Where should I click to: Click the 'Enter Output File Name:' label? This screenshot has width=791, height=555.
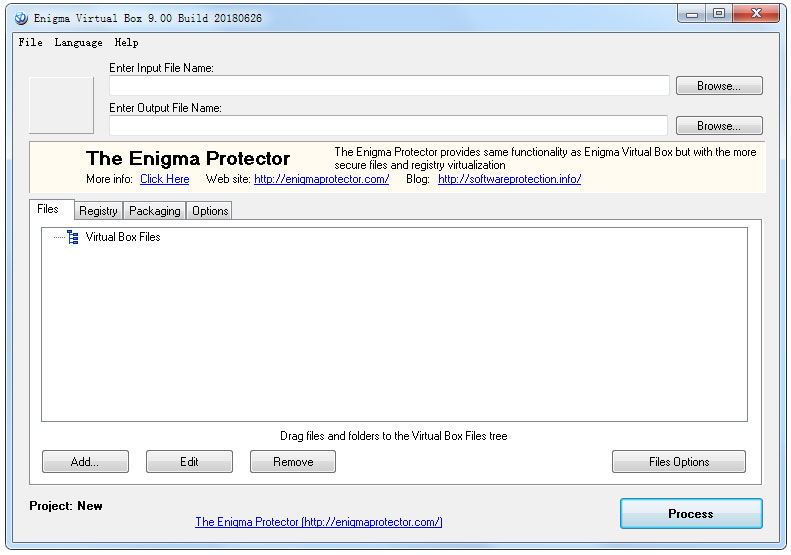(x=165, y=108)
